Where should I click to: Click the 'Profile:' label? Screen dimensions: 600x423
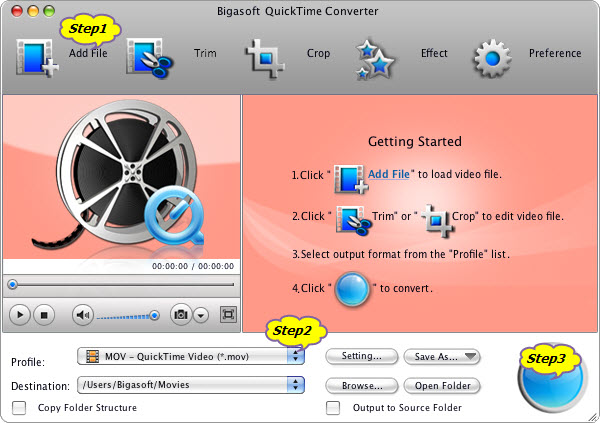[28, 362]
